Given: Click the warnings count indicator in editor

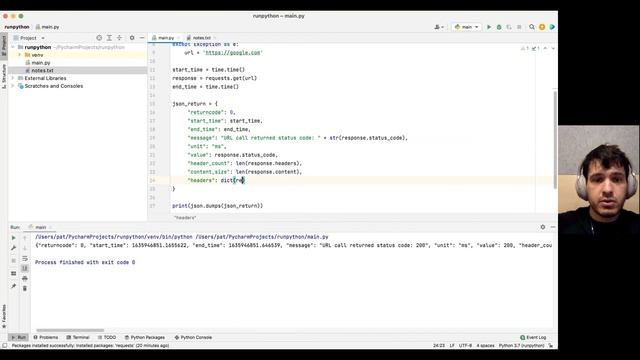Looking at the screenshot, I should coord(525,49).
